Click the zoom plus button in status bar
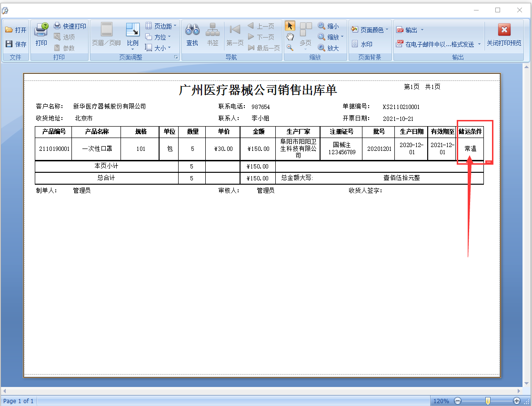Viewport: 532px width, 406px height. coord(516,401)
